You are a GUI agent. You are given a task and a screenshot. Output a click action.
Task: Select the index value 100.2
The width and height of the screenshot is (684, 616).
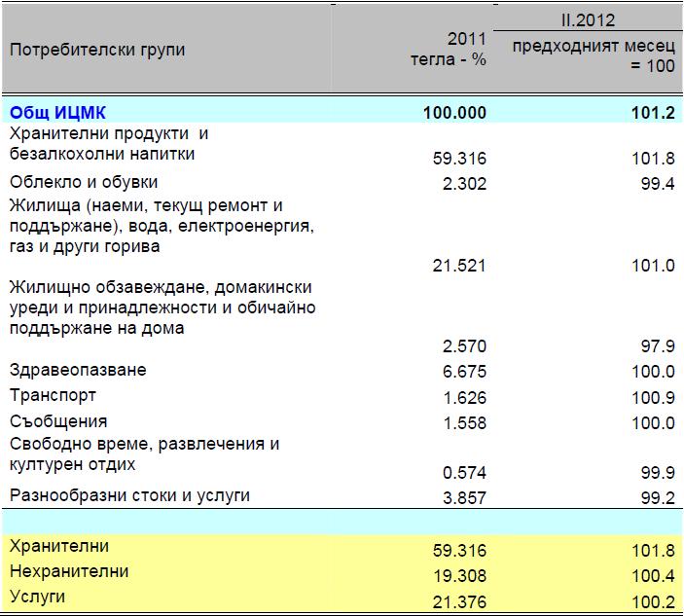[x=653, y=602]
